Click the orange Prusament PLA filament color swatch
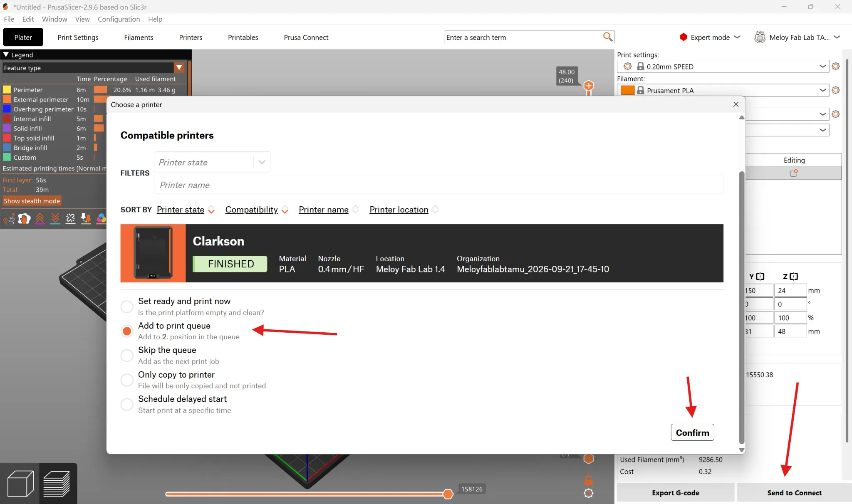852x504 pixels. click(627, 90)
